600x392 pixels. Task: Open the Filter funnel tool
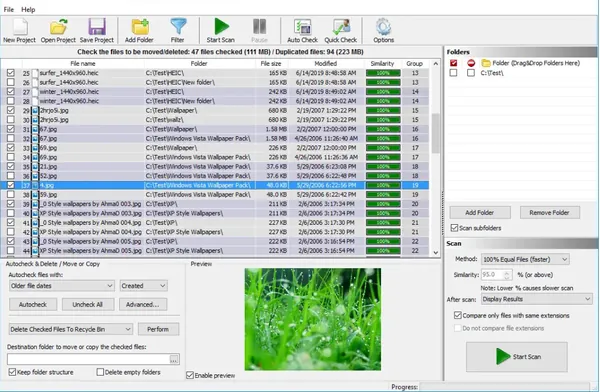(x=178, y=30)
